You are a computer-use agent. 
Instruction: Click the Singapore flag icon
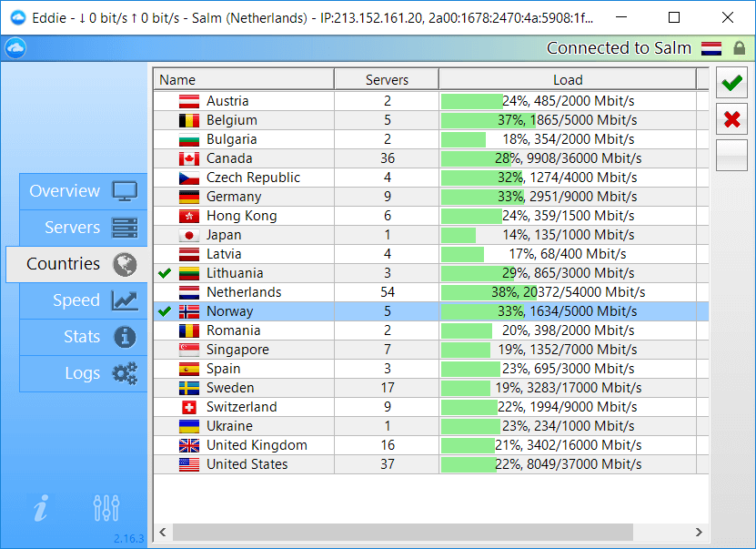coord(189,350)
